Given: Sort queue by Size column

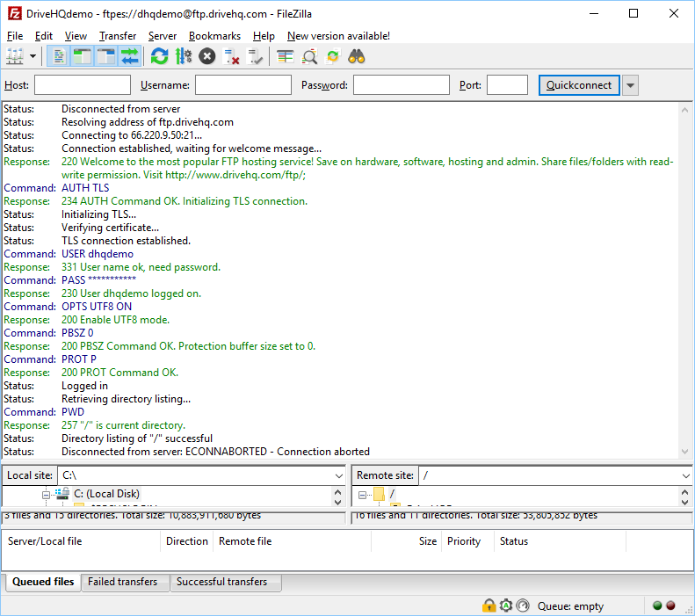Looking at the screenshot, I should [x=406, y=541].
